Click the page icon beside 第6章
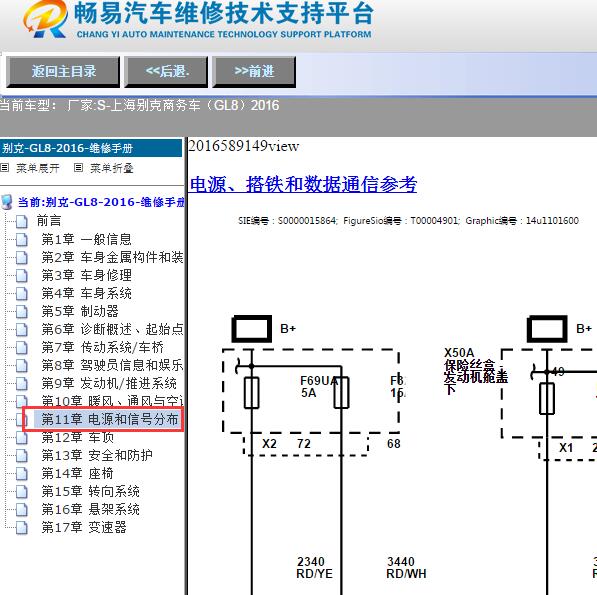597x595 pixels. pyautogui.click(x=22, y=330)
